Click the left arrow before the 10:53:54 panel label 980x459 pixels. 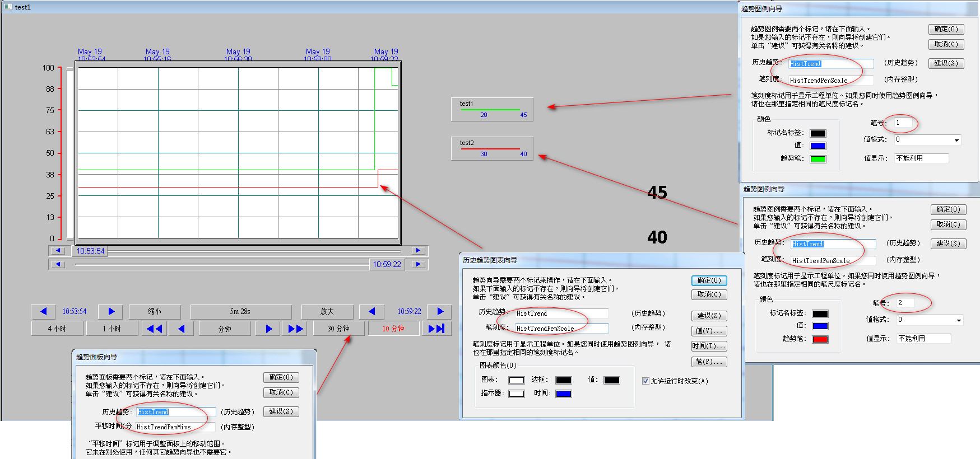44,311
